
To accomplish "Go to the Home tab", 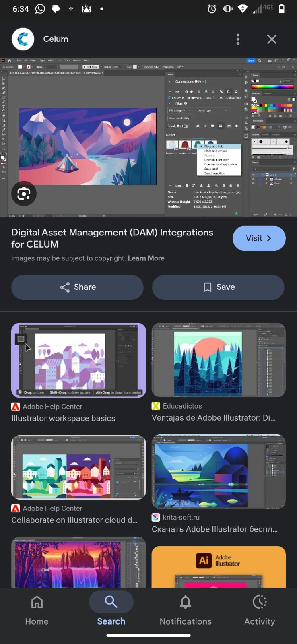I will point(37,610).
